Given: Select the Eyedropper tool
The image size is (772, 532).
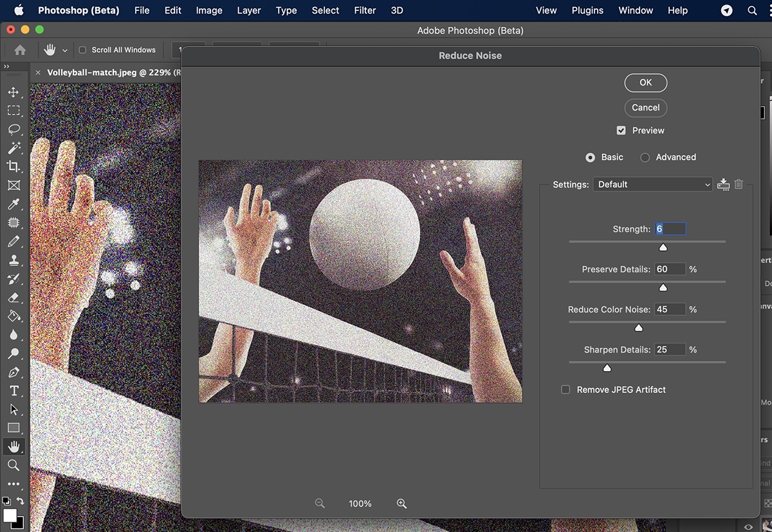Looking at the screenshot, I should pos(14,204).
